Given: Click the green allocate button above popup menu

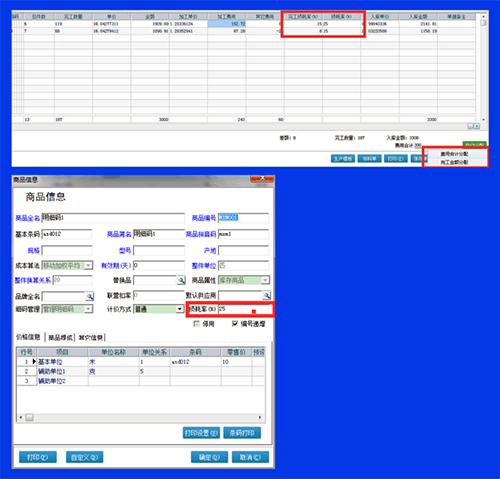Looking at the screenshot, I should (474, 144).
